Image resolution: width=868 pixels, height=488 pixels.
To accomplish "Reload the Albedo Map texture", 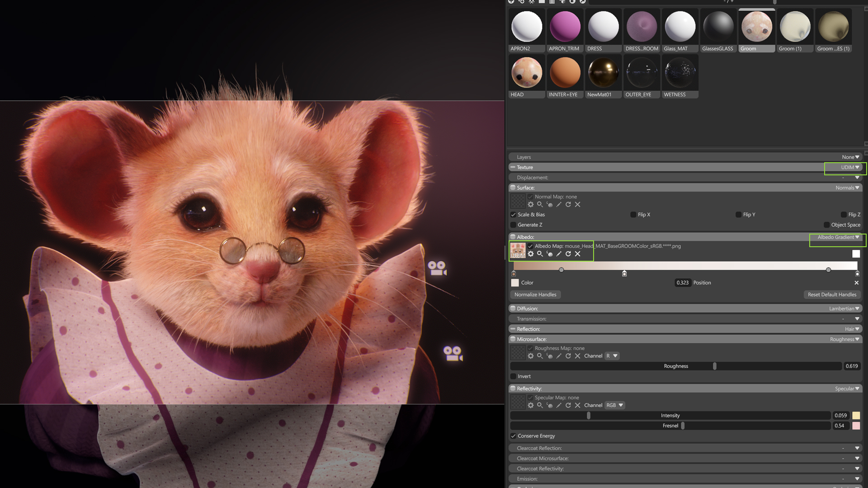I will (568, 254).
